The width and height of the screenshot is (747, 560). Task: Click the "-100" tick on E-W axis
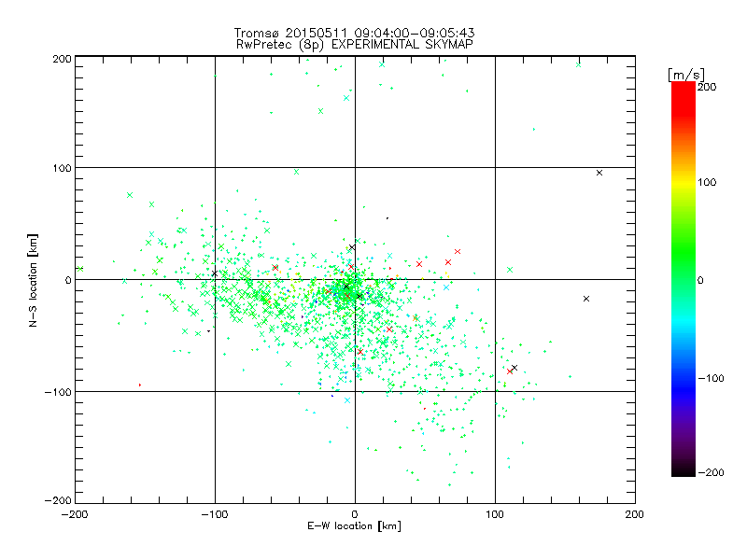pos(215,514)
